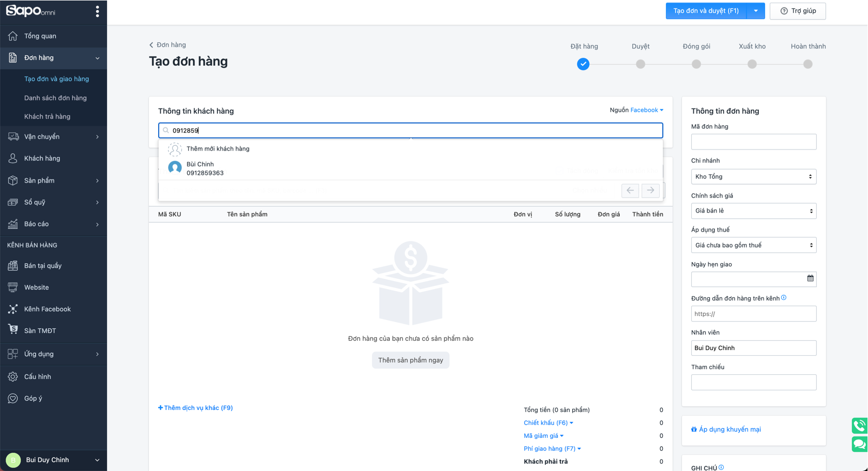Open the chat bubble floating icon
Screen dimensions: 868x471
(x=859, y=444)
